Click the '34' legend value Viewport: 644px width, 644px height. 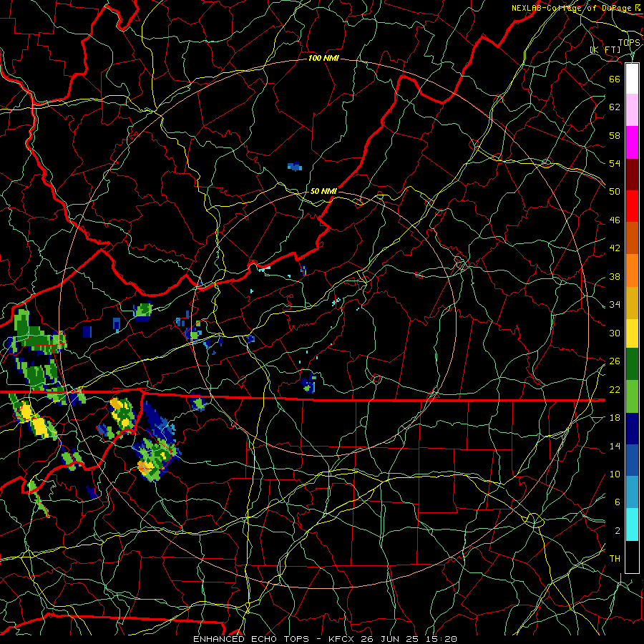click(615, 305)
